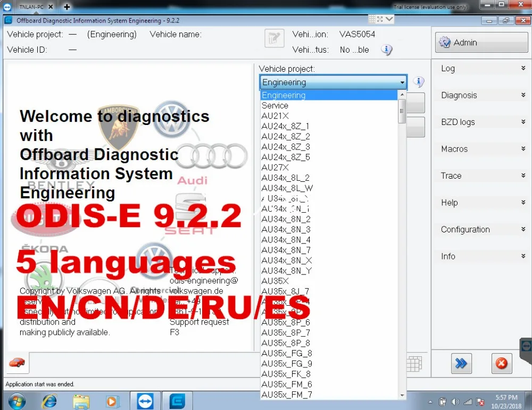Select AU35x_8J_7 in list
532x410 pixels.
click(329, 291)
